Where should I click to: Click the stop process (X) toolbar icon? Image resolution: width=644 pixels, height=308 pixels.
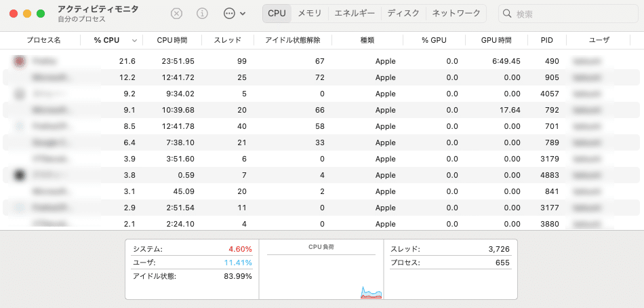[x=176, y=14]
